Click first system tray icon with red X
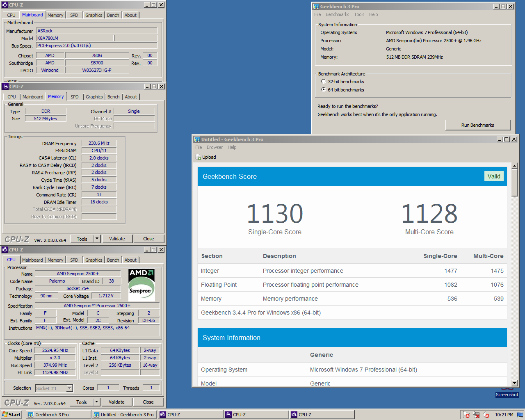The width and height of the screenshot is (525, 420). pos(466,415)
